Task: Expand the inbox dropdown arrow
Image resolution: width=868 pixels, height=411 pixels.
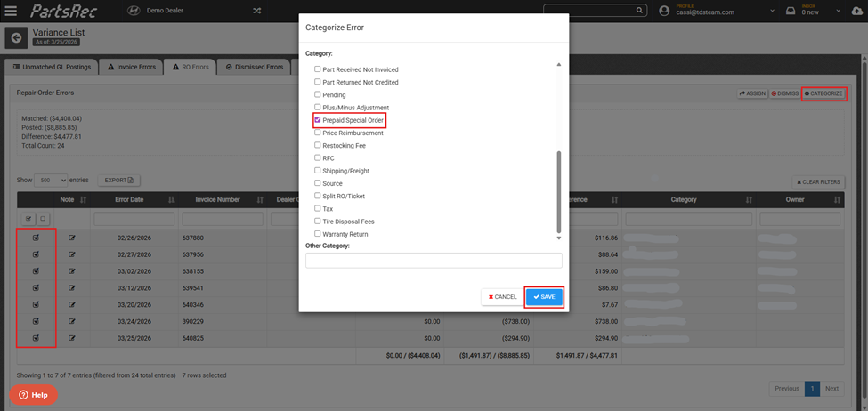Action: point(839,11)
